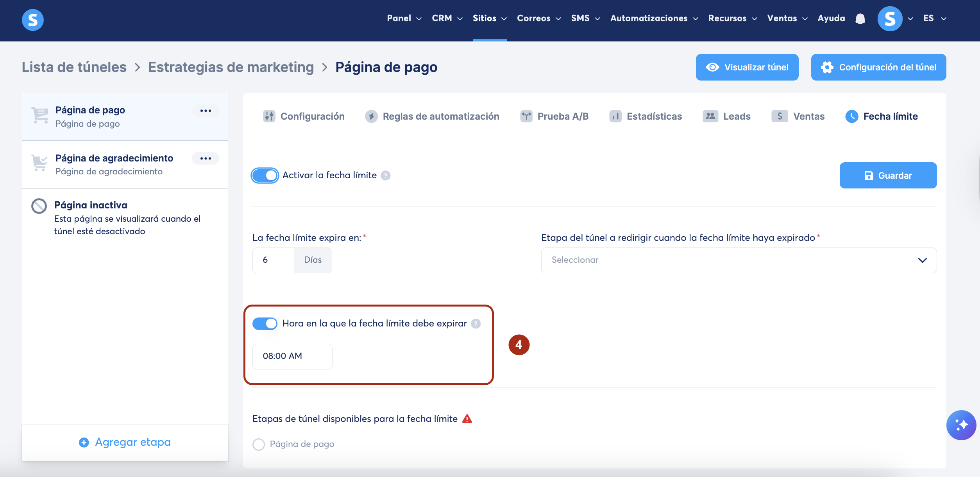Open the three-dot menu for Página de agradecimiento
This screenshot has width=980, height=477.
[206, 158]
